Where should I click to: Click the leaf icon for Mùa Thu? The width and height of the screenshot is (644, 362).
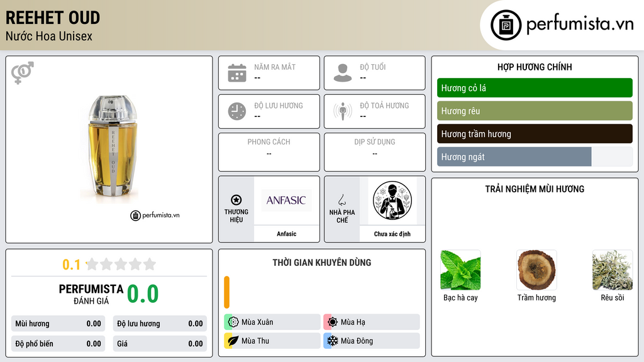click(233, 341)
